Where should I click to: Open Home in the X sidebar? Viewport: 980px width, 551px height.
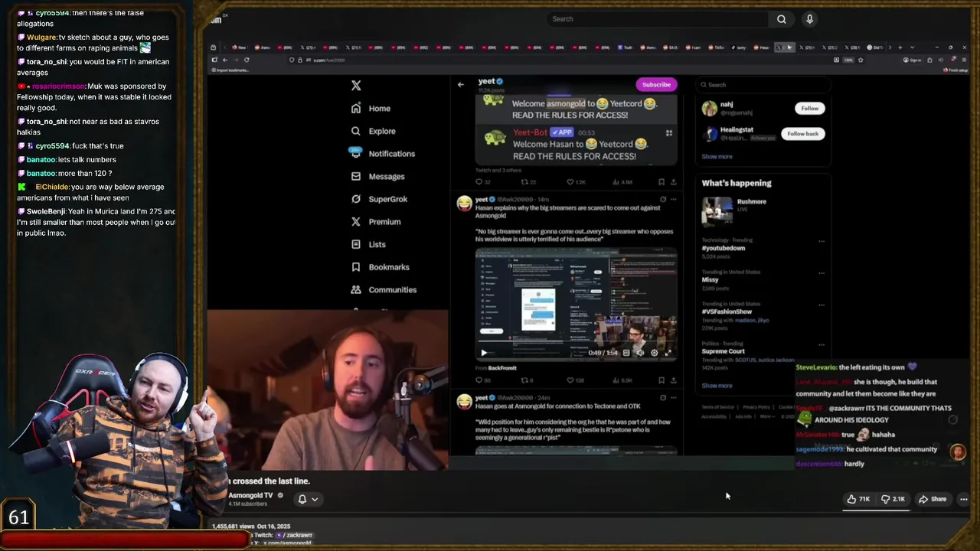click(x=371, y=109)
